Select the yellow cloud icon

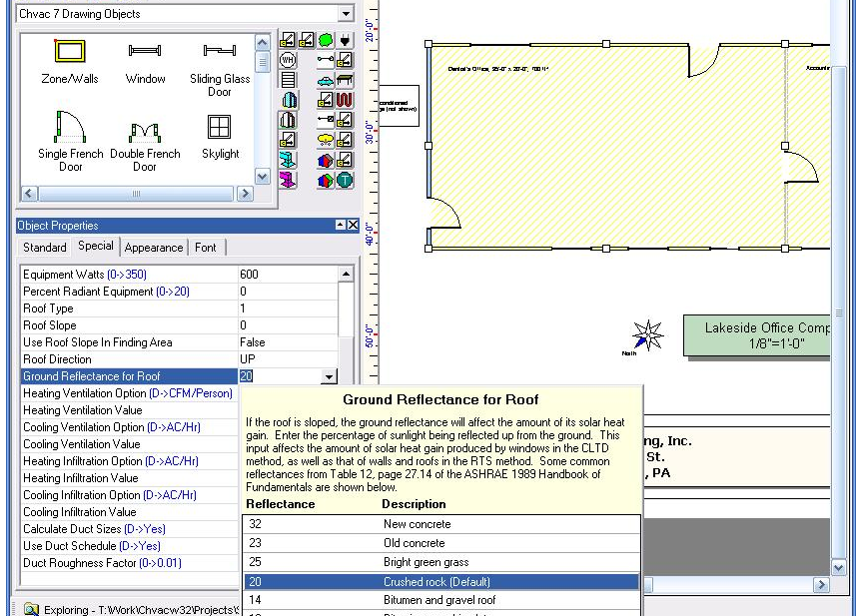tap(326, 140)
